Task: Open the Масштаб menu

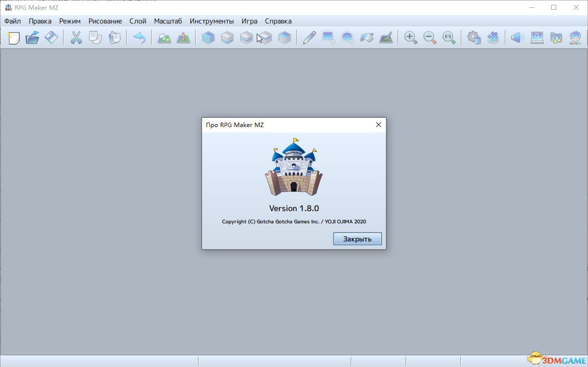Action: pyautogui.click(x=168, y=21)
